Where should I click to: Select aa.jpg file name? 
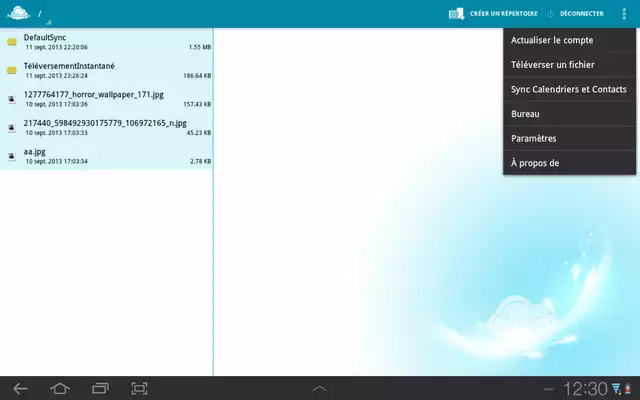[35, 152]
